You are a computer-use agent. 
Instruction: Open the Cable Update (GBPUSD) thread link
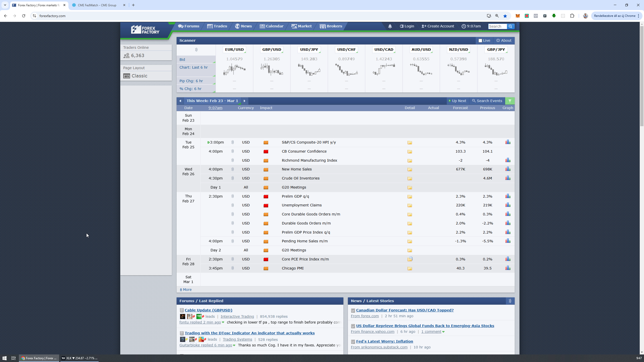coord(208,310)
